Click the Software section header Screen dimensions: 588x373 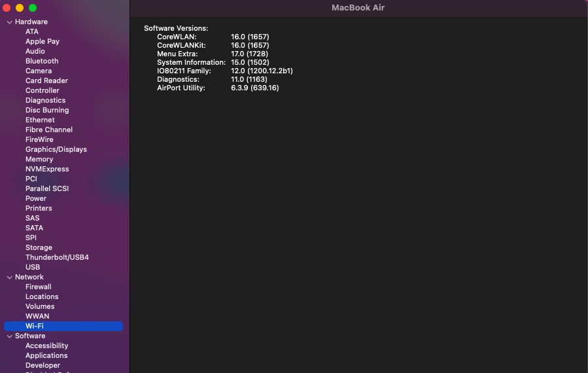point(30,336)
